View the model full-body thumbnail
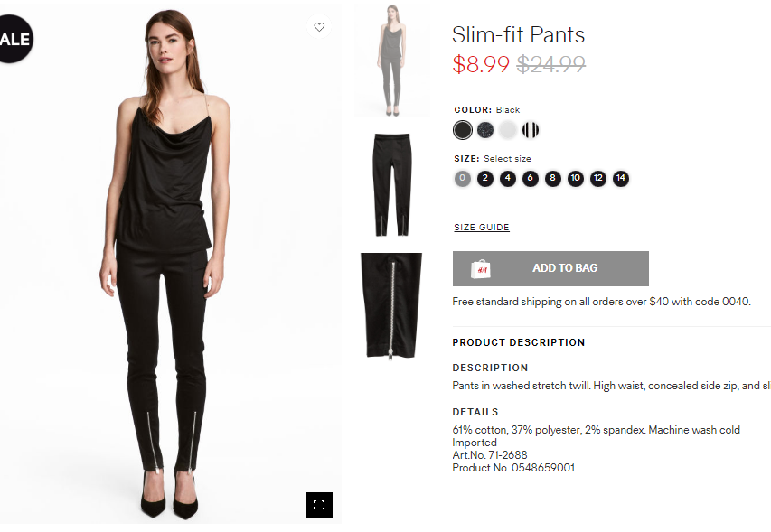 coord(392,61)
